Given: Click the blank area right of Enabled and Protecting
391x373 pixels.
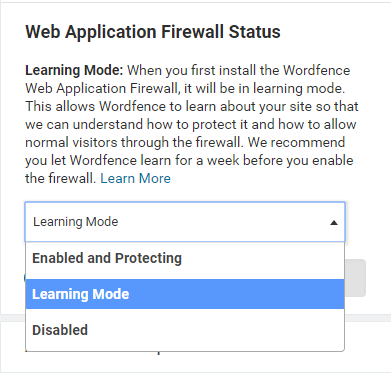Looking at the screenshot, I should coord(263,258).
